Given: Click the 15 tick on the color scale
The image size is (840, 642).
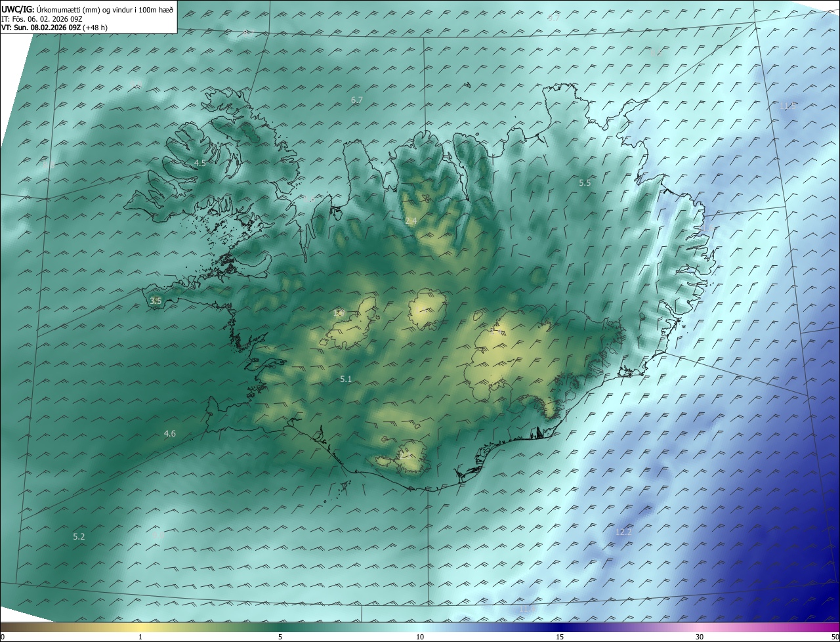Looking at the screenshot, I should pyautogui.click(x=560, y=637).
